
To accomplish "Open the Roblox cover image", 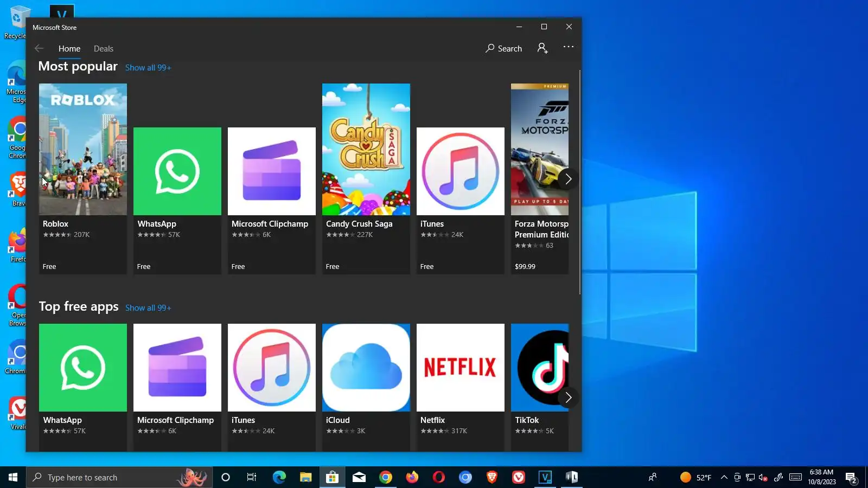I will pos(83,149).
